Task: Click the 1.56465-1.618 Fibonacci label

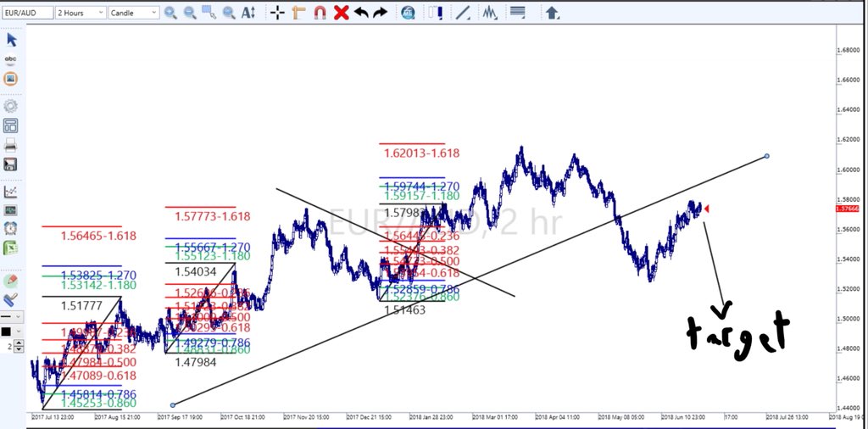Action: click(98, 236)
